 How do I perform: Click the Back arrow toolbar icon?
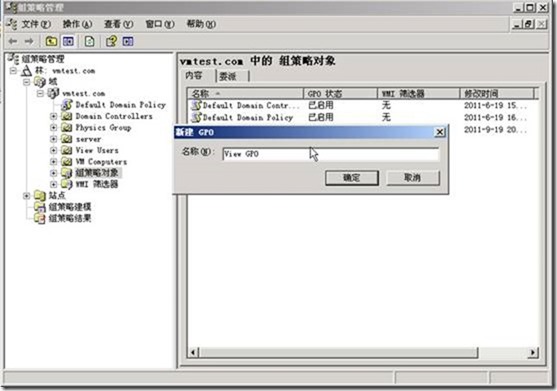coord(13,42)
